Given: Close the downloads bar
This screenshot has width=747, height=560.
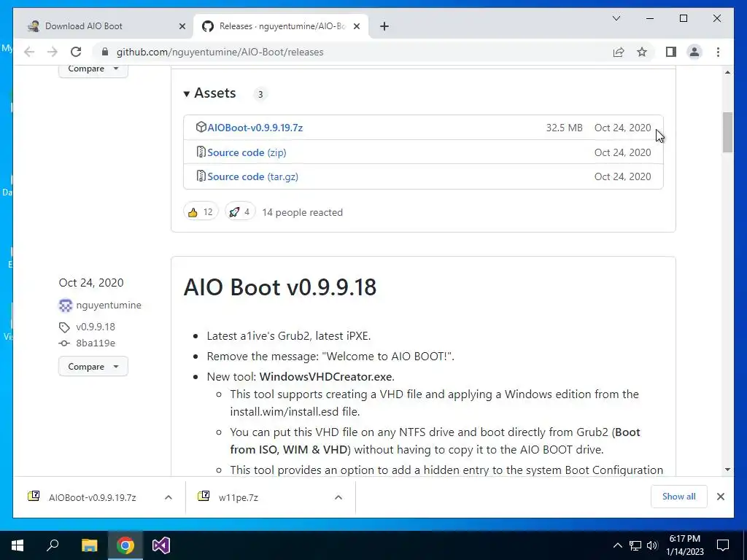Looking at the screenshot, I should [x=720, y=497].
